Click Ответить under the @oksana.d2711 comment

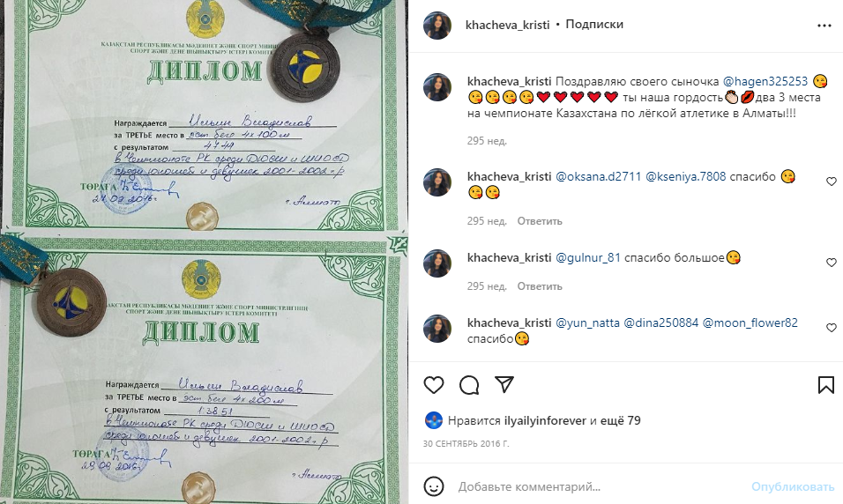click(x=540, y=221)
